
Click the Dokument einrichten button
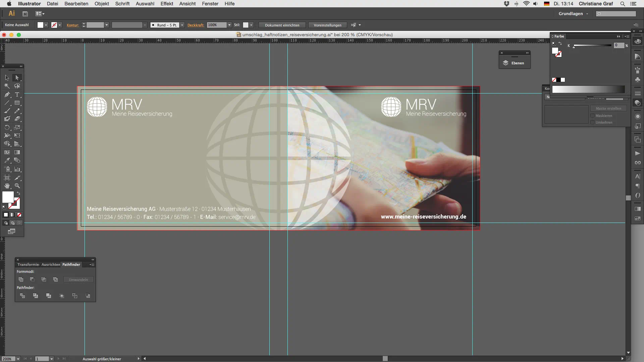tap(282, 25)
